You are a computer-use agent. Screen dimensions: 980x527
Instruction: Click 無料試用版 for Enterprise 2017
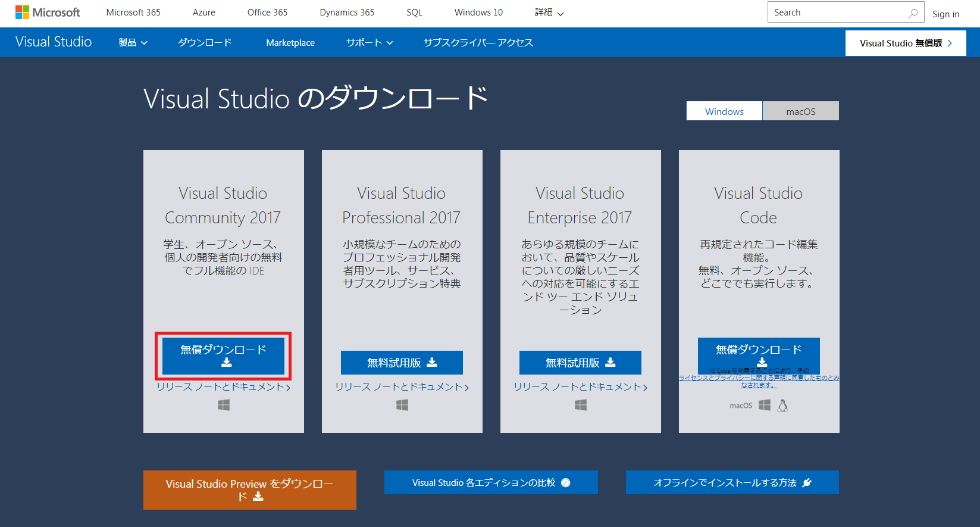580,363
